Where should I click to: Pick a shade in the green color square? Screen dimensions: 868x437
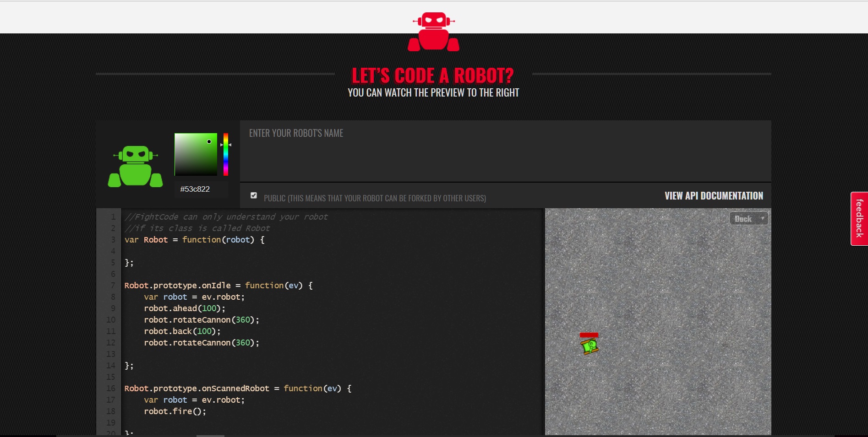196,154
